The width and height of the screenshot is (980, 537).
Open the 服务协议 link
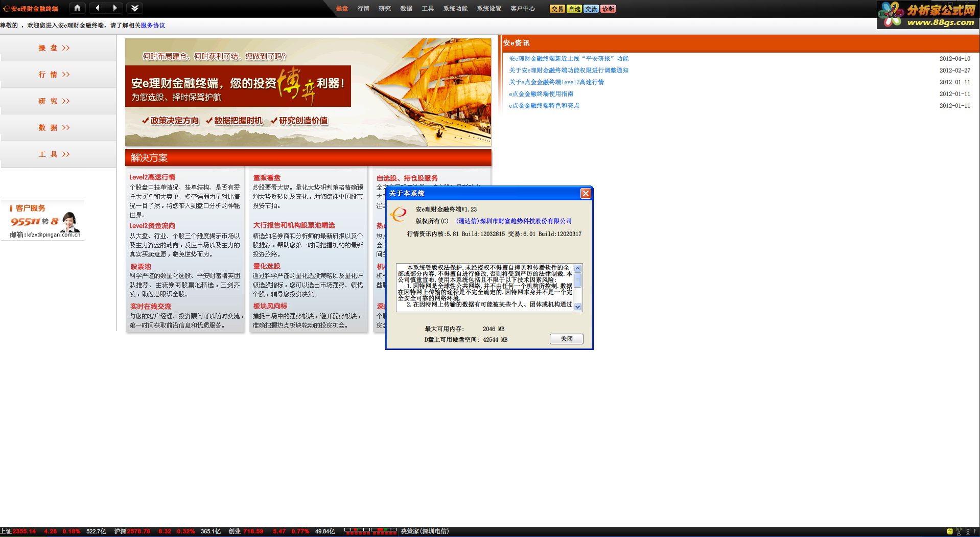click(x=153, y=25)
